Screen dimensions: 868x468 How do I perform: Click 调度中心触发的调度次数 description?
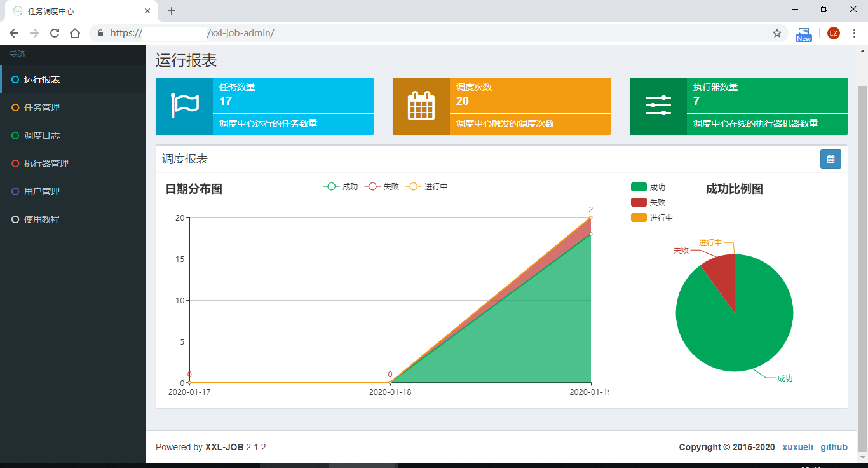click(505, 123)
